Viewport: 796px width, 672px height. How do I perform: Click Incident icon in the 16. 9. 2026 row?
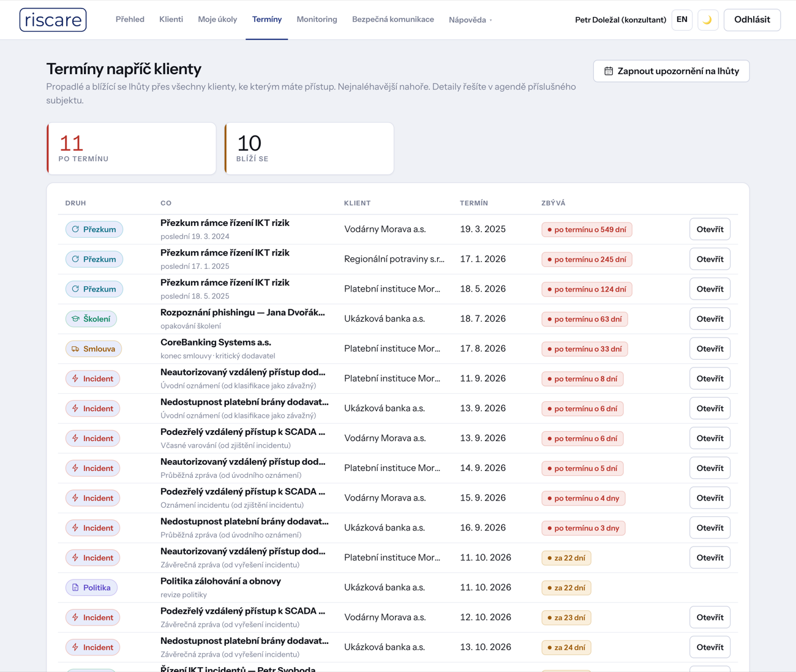coord(75,528)
